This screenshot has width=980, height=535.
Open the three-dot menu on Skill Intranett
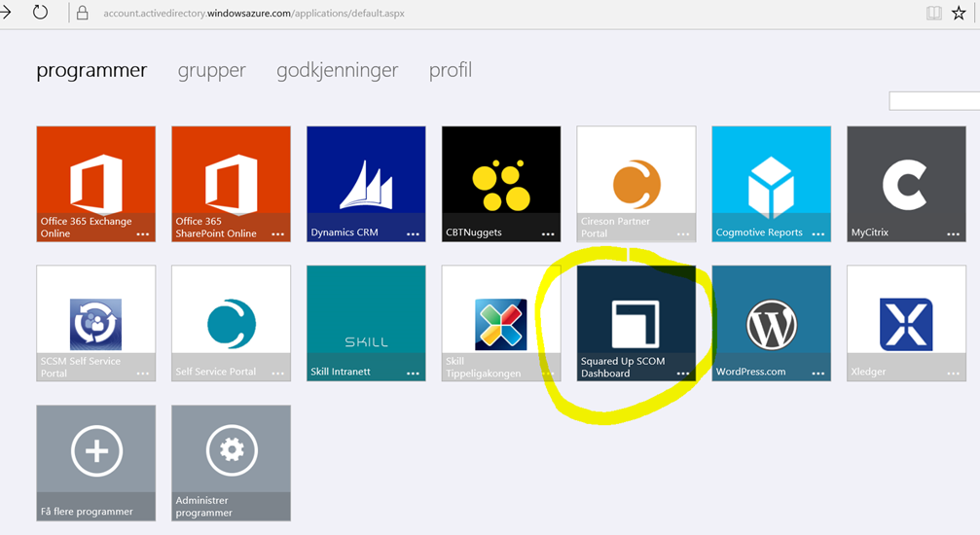414,374
